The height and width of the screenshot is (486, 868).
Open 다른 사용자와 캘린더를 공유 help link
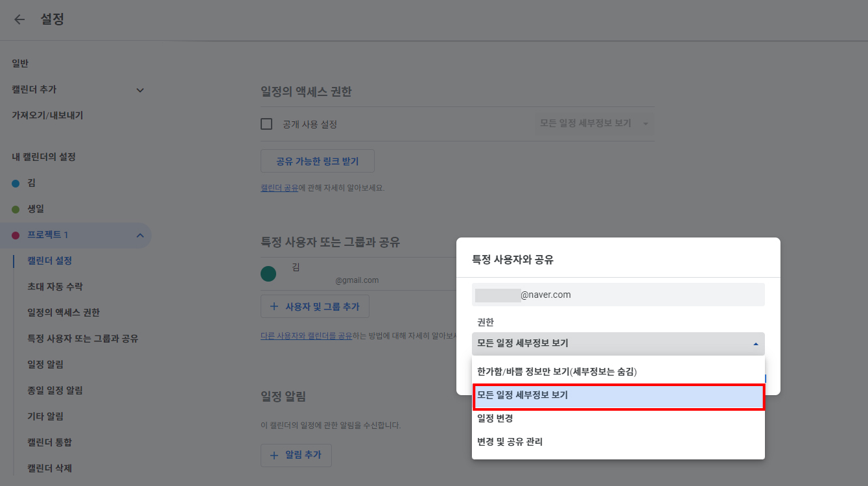coord(306,336)
